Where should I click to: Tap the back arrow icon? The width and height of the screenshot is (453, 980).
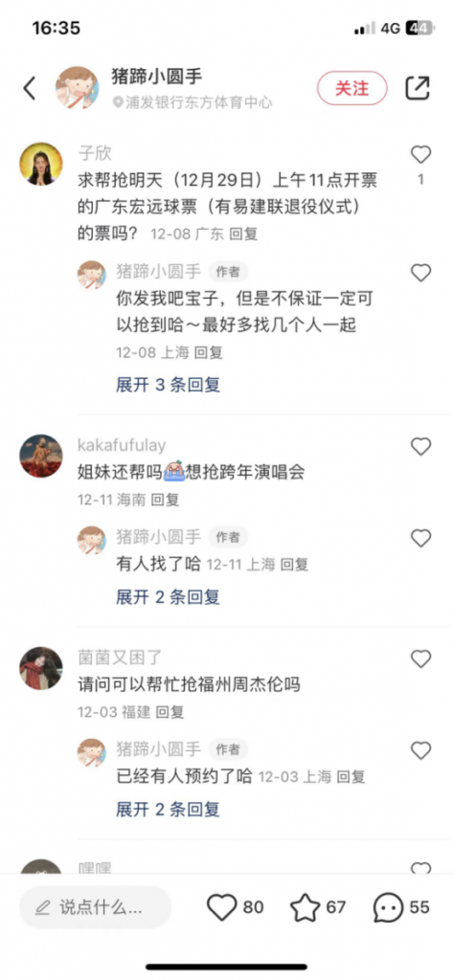point(30,88)
